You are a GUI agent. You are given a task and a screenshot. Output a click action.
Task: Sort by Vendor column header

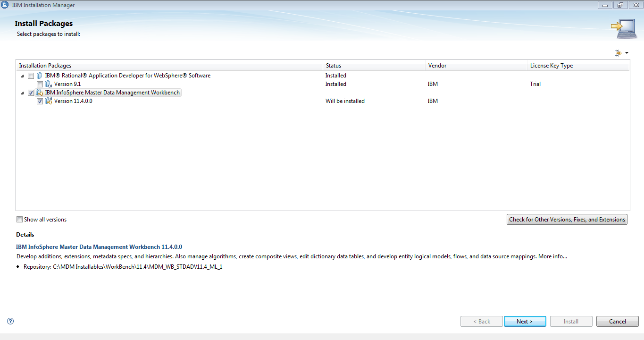coord(476,66)
